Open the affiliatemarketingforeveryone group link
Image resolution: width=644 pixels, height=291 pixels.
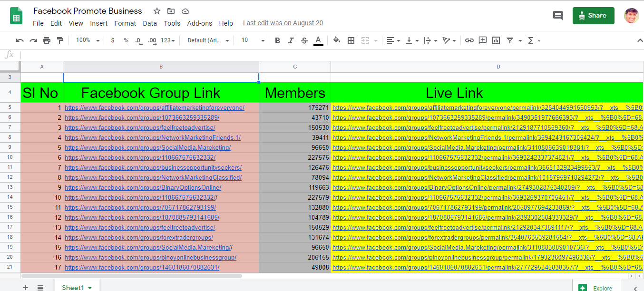tap(155, 107)
